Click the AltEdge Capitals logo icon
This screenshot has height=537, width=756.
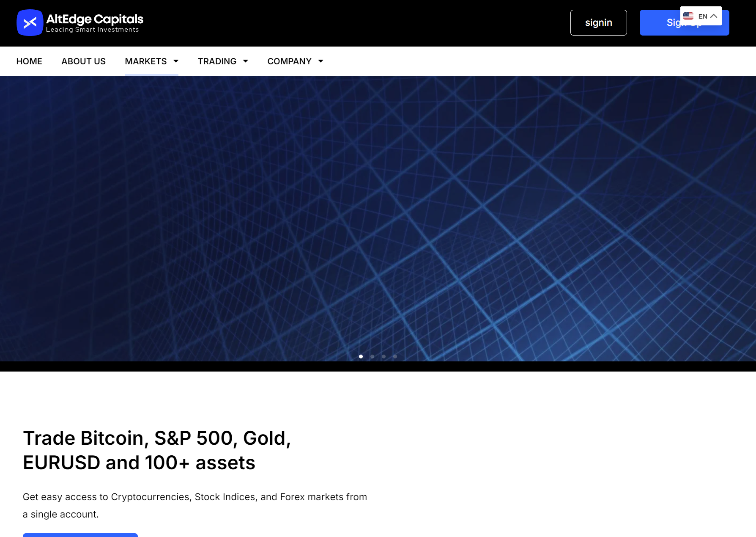[x=30, y=23]
